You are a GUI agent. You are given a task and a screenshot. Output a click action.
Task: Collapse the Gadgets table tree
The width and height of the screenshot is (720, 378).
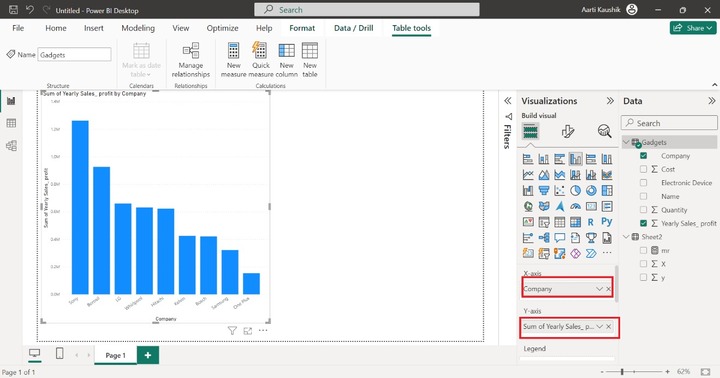[626, 142]
